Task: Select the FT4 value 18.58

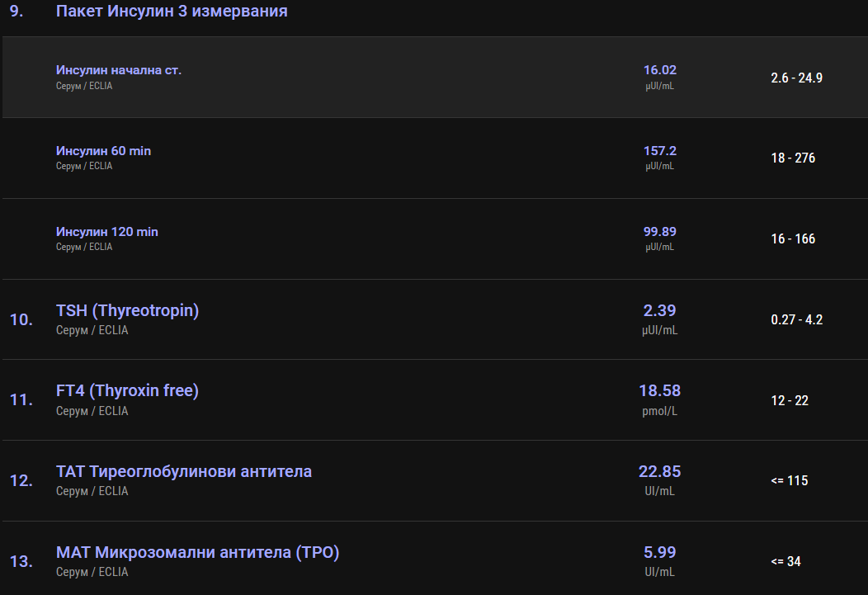Action: pos(659,391)
